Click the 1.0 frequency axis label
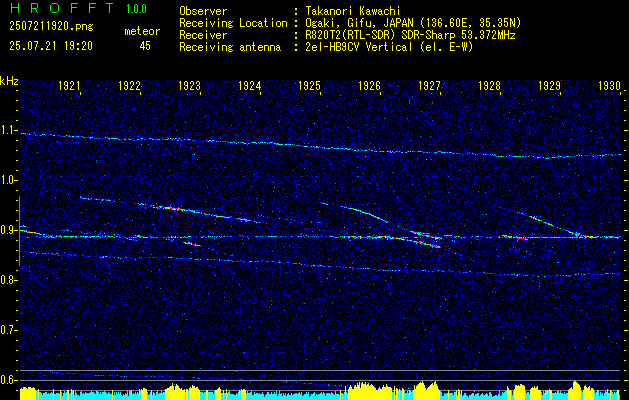The width and height of the screenshot is (629, 400). [7, 181]
